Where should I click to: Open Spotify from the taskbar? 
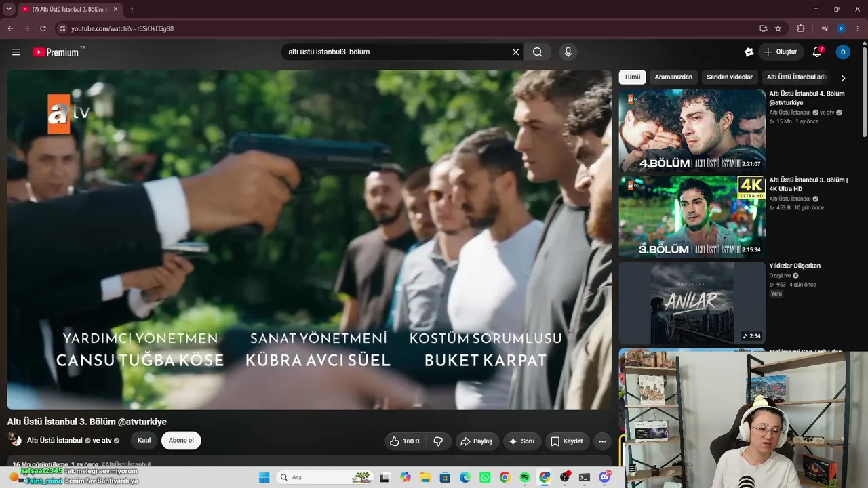(525, 477)
